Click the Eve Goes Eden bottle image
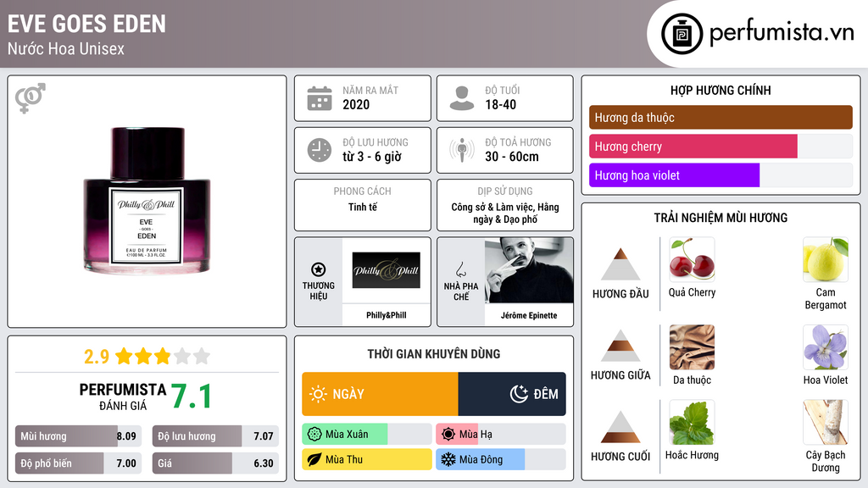 click(147, 201)
